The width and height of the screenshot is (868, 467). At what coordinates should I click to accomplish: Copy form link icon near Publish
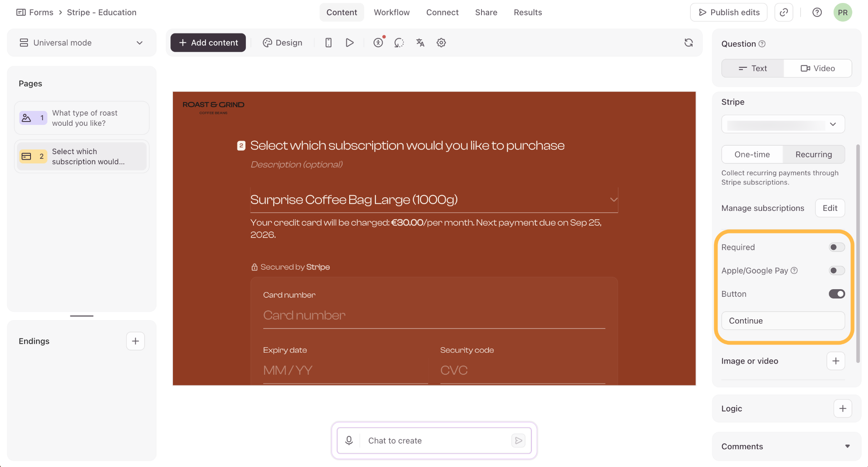click(x=784, y=12)
